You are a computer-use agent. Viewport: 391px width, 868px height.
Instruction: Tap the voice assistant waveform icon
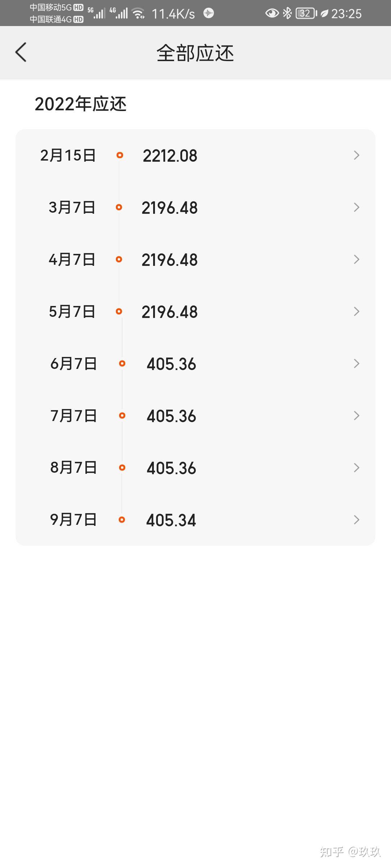tap(209, 13)
